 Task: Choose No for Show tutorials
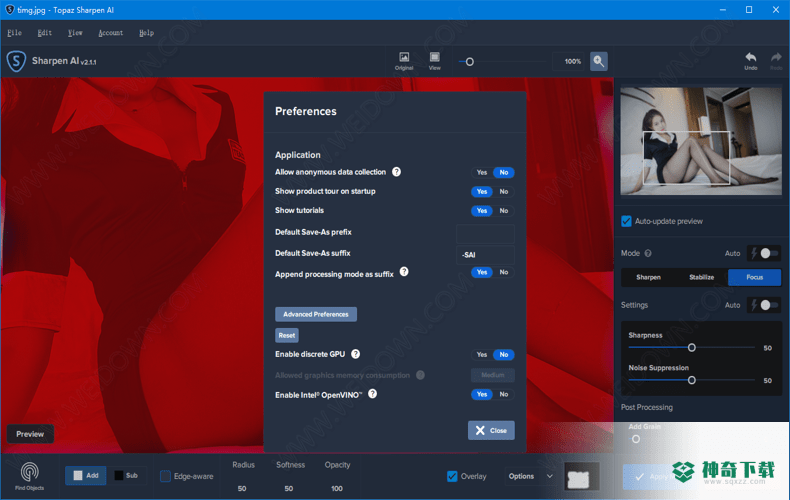click(x=504, y=211)
